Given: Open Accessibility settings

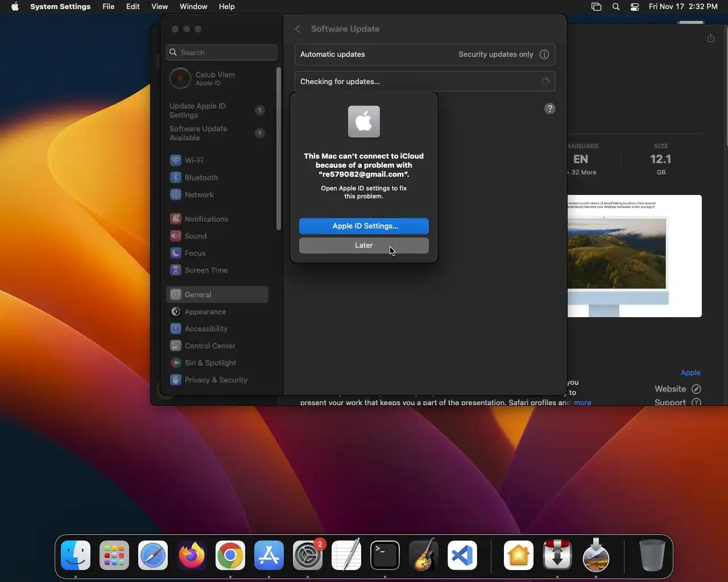Looking at the screenshot, I should (x=217, y=329).
